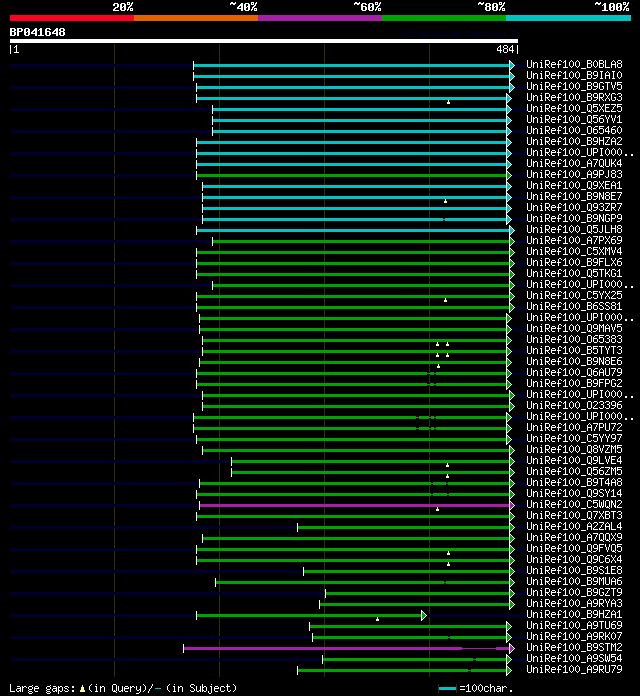Open hit UniRef100_A9RK07

click(x=574, y=637)
